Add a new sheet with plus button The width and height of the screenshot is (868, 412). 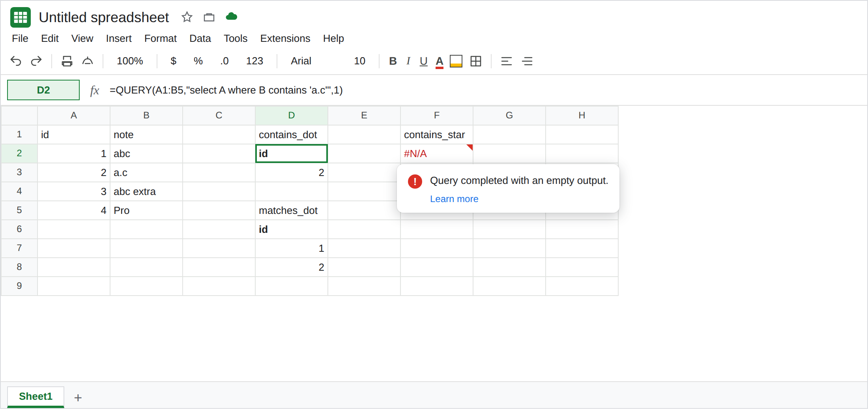click(78, 398)
